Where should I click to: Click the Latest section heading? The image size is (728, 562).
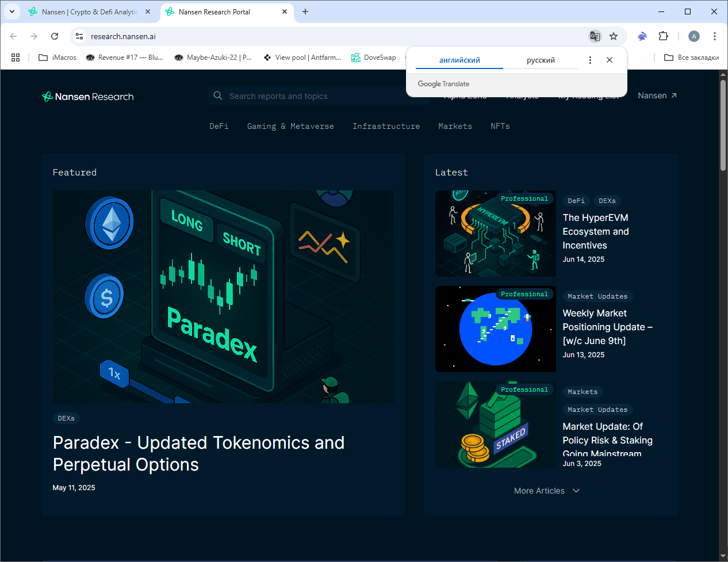pos(451,173)
